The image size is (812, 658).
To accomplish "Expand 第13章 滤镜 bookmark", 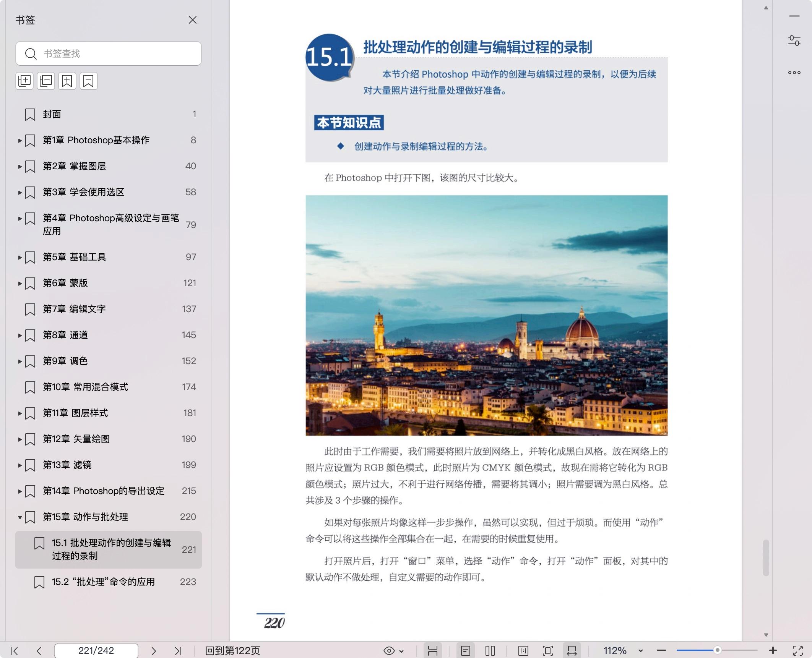I will 19,465.
